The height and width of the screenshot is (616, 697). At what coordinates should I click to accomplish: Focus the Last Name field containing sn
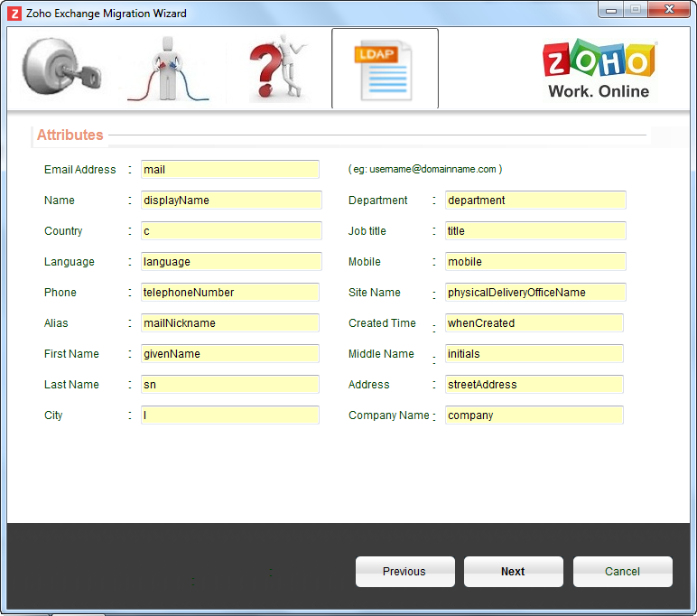tap(229, 385)
